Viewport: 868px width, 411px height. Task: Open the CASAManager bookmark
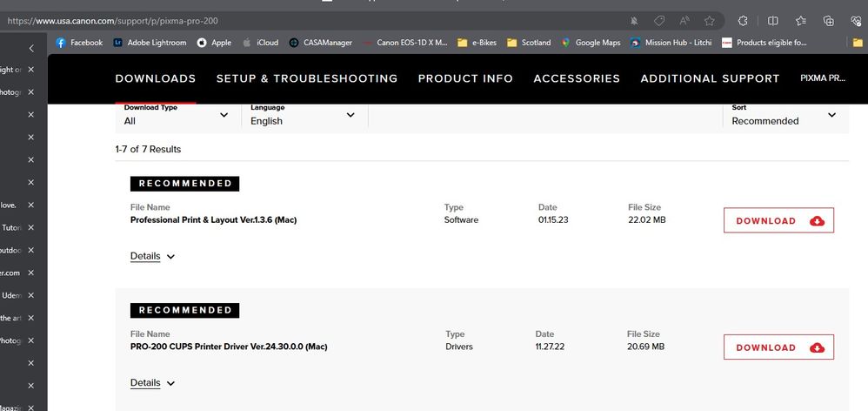321,42
